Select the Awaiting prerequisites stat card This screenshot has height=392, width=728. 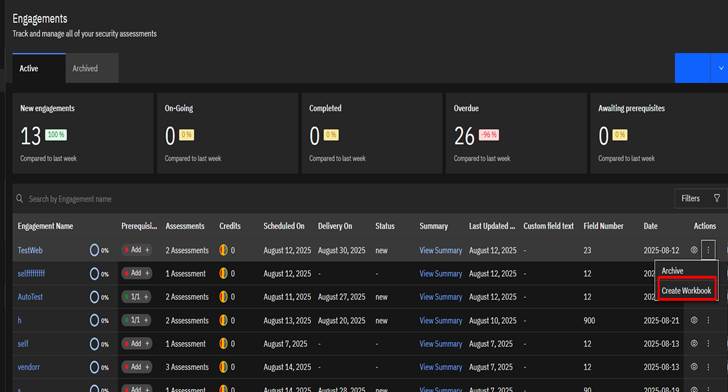[659, 133]
